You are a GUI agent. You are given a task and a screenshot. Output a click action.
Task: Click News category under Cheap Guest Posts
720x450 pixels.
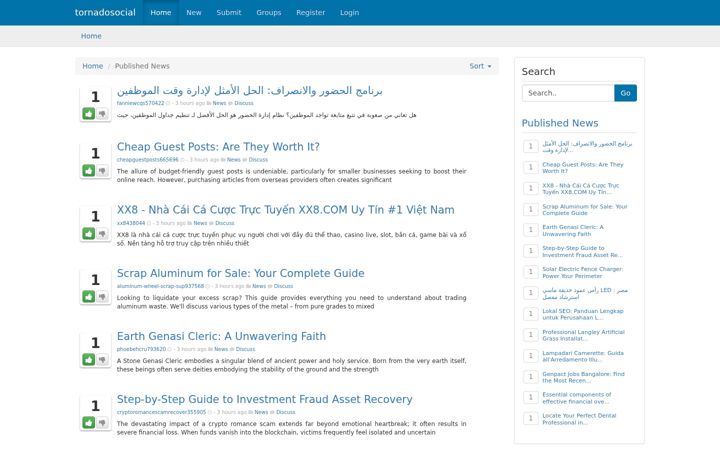pyautogui.click(x=234, y=160)
